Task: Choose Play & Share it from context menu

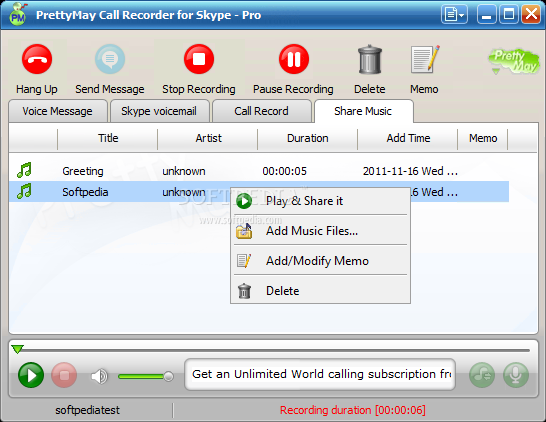Action: 320,201
